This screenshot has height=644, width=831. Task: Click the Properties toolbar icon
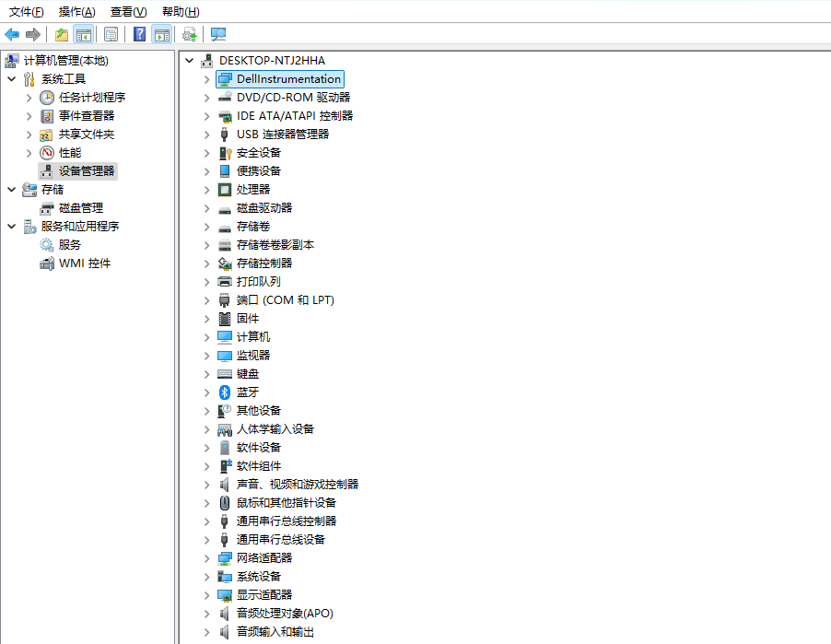(111, 34)
